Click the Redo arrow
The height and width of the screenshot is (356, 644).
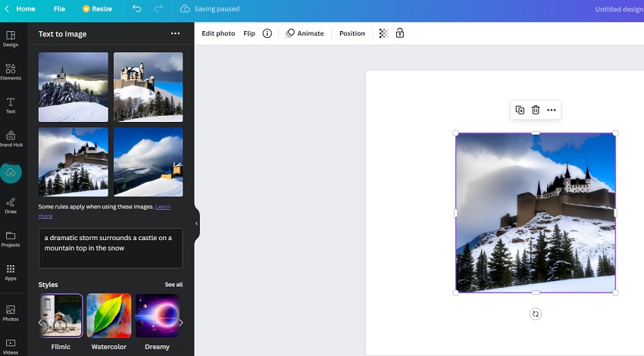pyautogui.click(x=158, y=8)
